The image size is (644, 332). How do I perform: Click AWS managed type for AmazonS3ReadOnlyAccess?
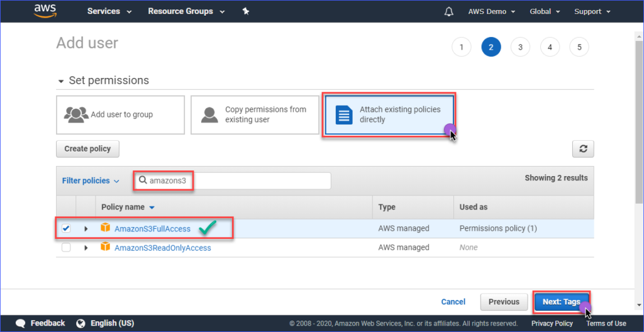tap(404, 247)
